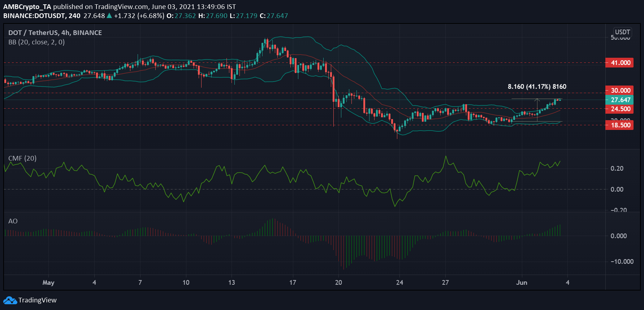This screenshot has width=644, height=310.
Task: Click the 0.20 CMF scale value
Action: point(617,169)
